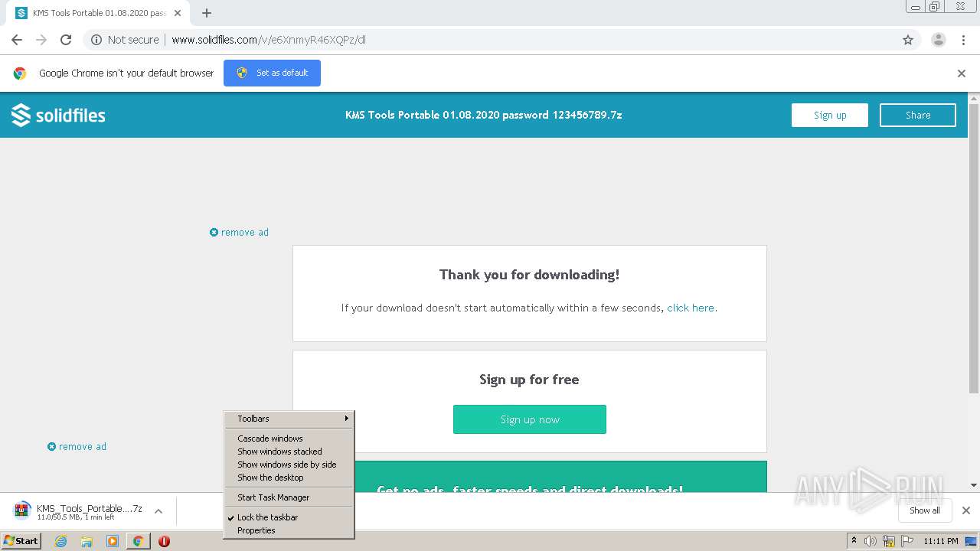Show hidden system tray icons
The image size is (980, 551).
click(x=854, y=541)
